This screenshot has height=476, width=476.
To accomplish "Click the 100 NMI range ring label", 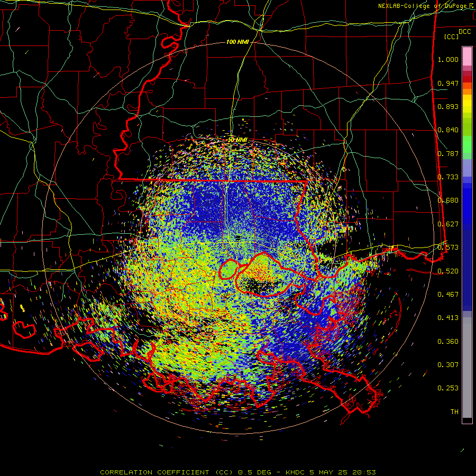I will pyautogui.click(x=237, y=42).
